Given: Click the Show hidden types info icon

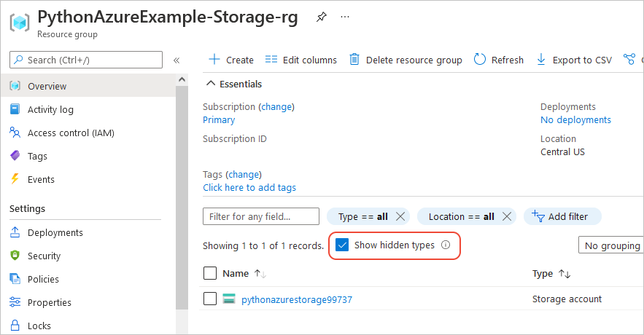Looking at the screenshot, I should click(446, 245).
